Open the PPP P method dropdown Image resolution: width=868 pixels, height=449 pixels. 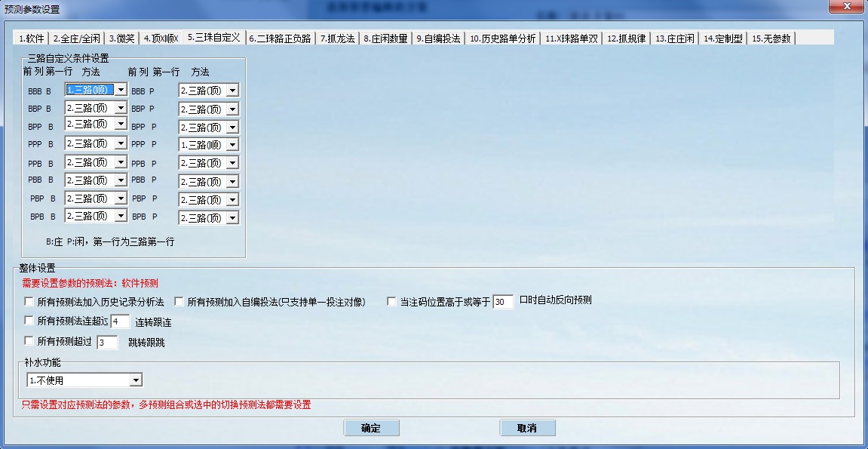(x=232, y=143)
